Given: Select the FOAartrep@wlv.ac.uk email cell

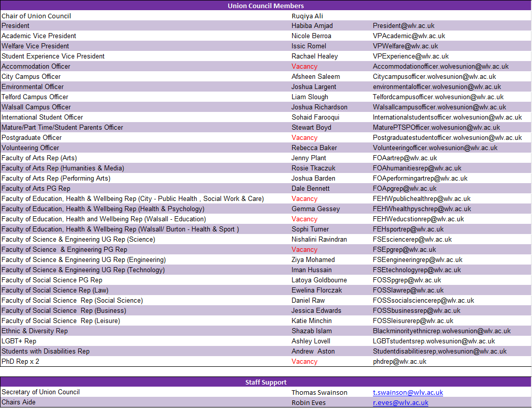Looking at the screenshot, I should click(405, 158).
